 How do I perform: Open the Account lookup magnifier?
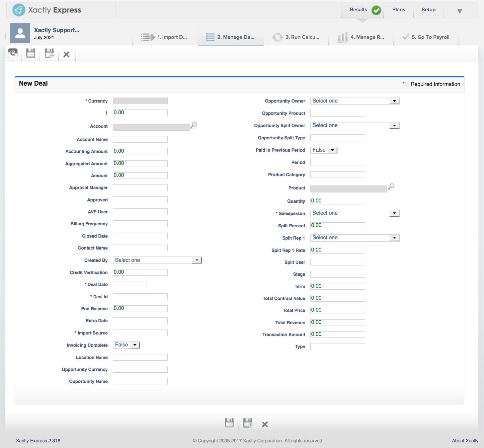coord(194,125)
